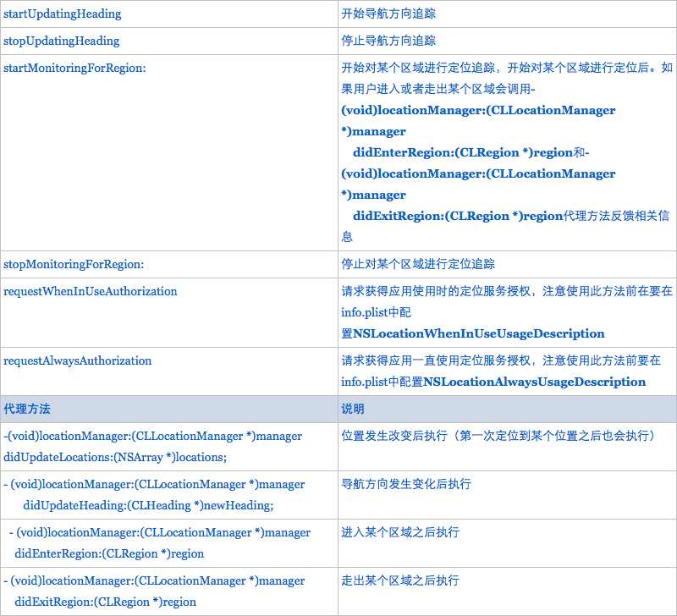Click the 请求获得应用一直使用定位服务授权 line
Image resolution: width=677 pixels, height=616 pixels.
[x=501, y=360]
